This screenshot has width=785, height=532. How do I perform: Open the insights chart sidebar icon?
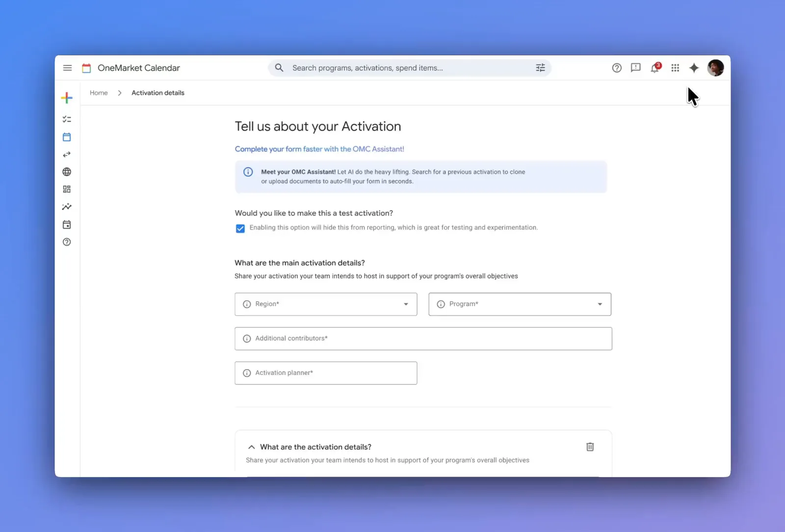67,207
